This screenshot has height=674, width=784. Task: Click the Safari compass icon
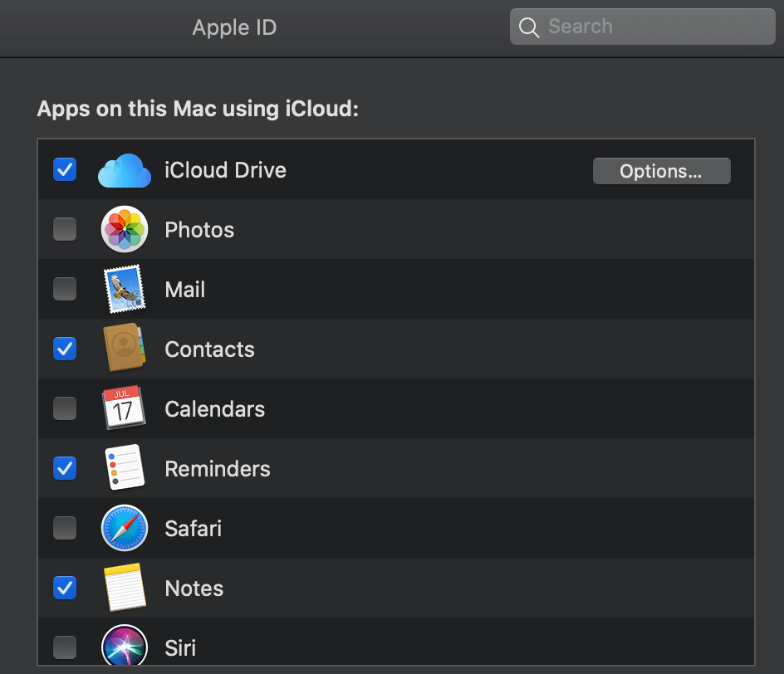coord(125,528)
